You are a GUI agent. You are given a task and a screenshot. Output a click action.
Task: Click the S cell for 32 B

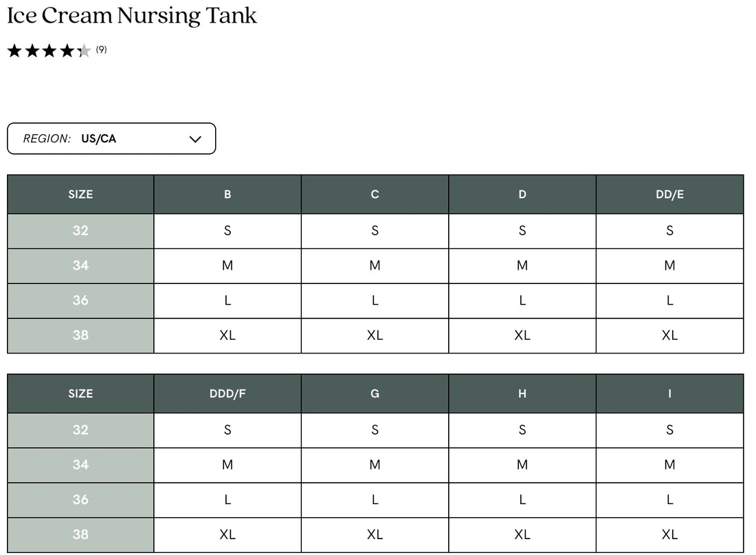pos(227,231)
